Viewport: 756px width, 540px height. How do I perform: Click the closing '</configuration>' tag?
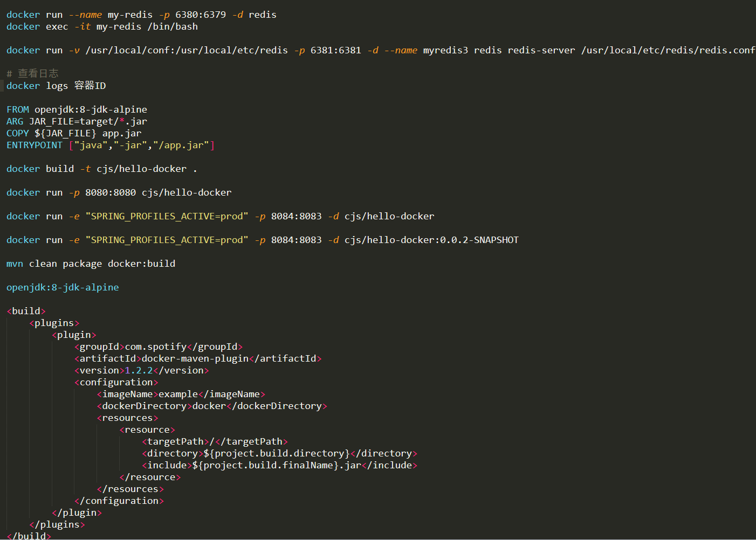point(119,501)
